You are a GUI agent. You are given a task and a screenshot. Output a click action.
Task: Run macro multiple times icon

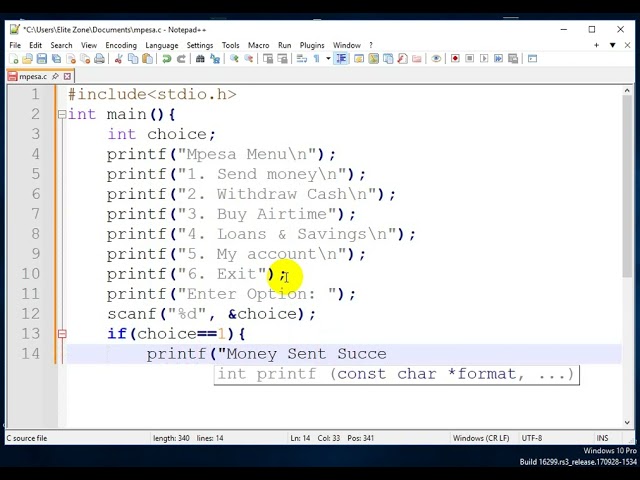(x=498, y=59)
